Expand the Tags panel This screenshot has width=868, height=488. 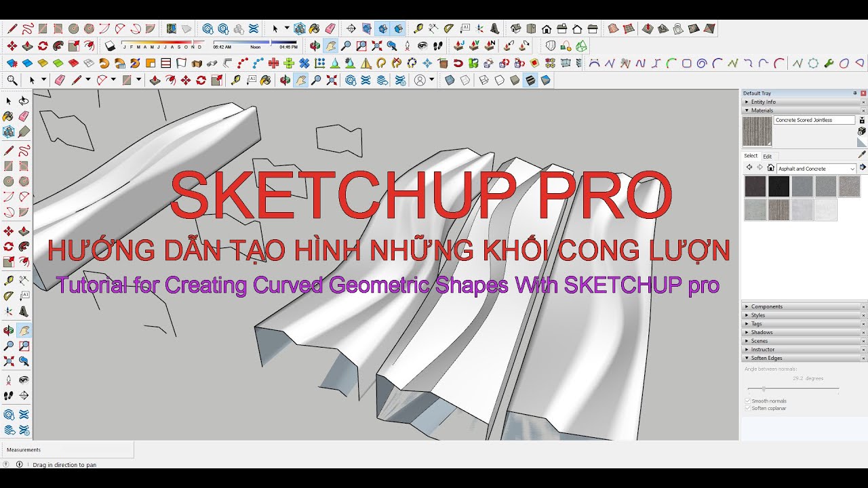(802, 324)
